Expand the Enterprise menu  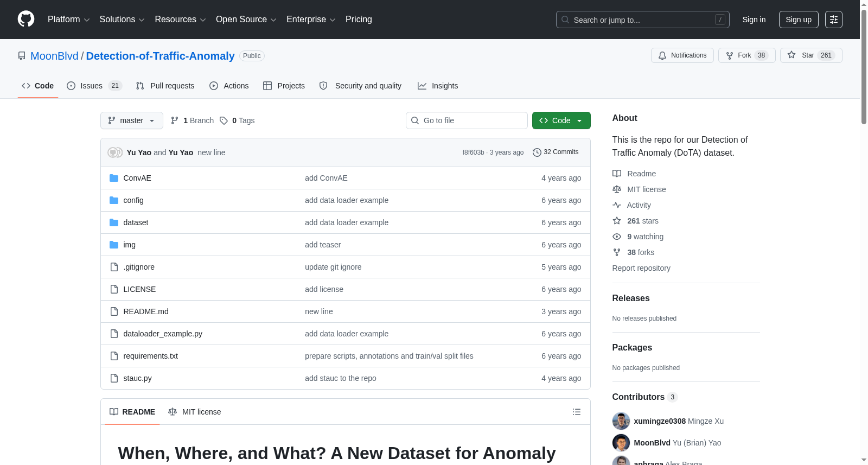point(311,20)
